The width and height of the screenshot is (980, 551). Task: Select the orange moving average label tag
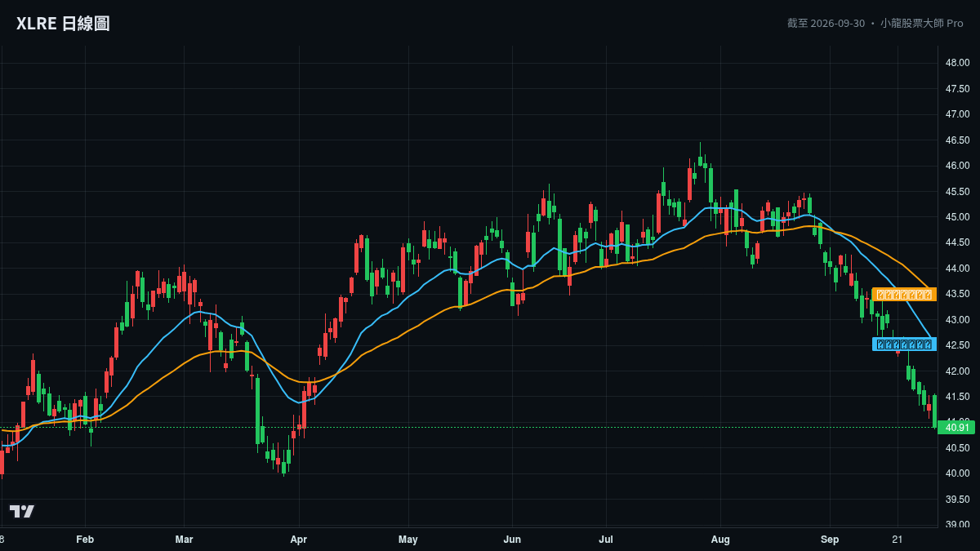point(904,295)
